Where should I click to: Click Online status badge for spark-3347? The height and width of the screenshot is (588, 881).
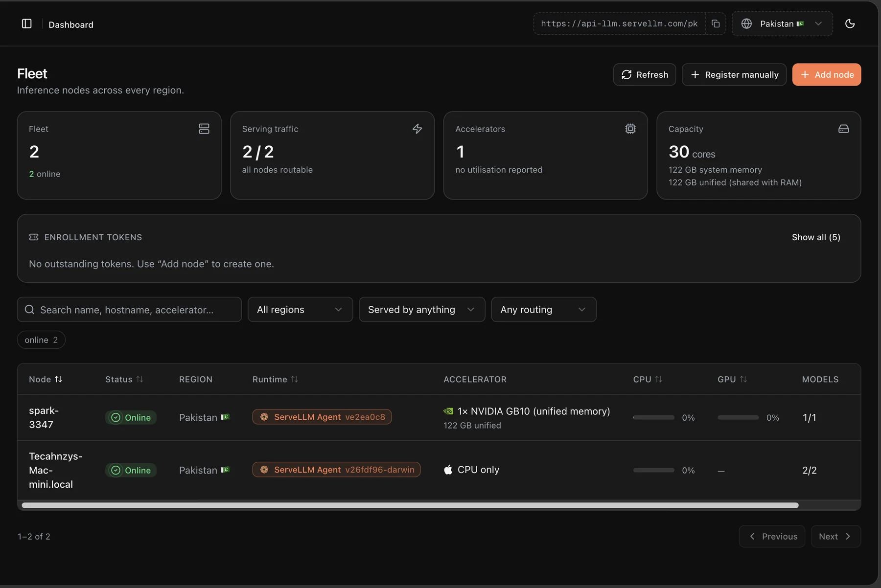(x=131, y=417)
